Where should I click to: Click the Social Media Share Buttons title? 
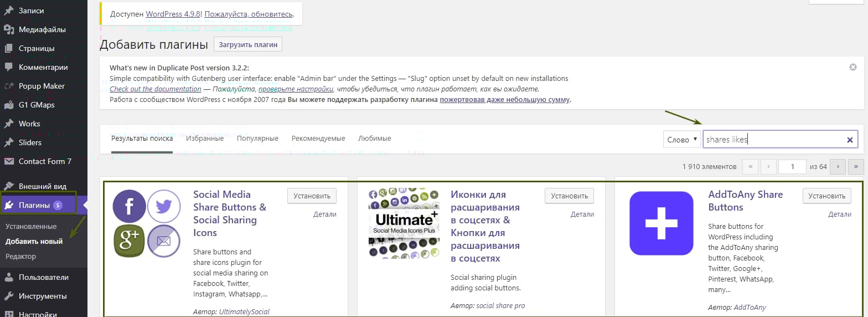[x=230, y=214]
